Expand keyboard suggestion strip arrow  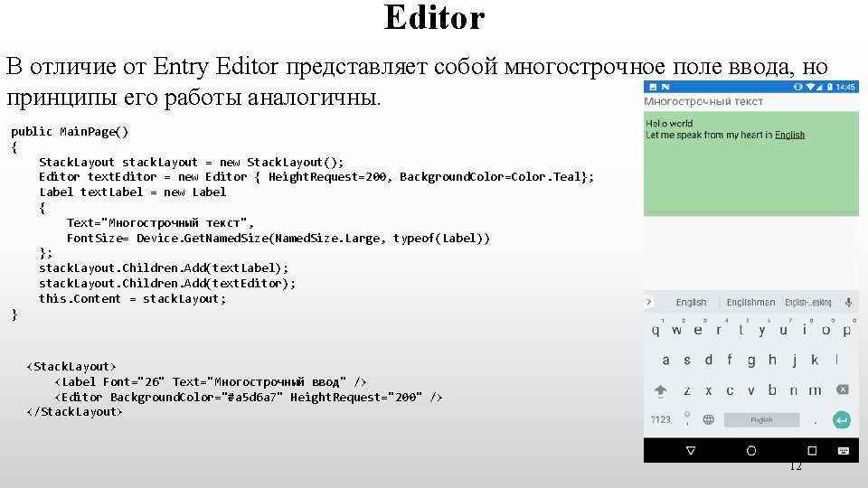tap(649, 302)
